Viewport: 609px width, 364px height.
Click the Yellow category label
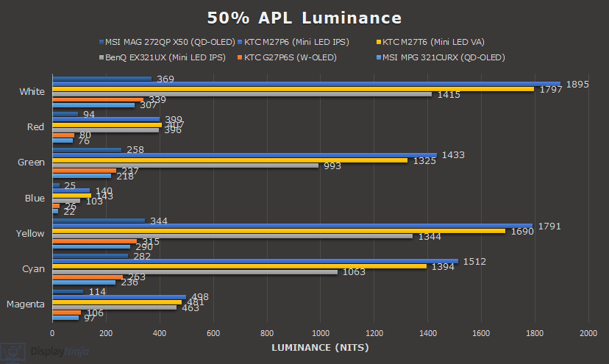pos(30,233)
